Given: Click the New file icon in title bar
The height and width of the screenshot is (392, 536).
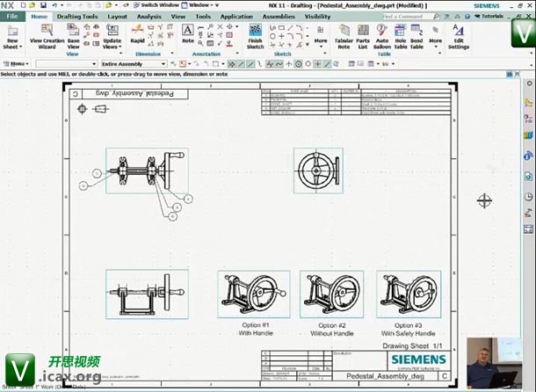Looking at the screenshot, I should pos(23,5).
